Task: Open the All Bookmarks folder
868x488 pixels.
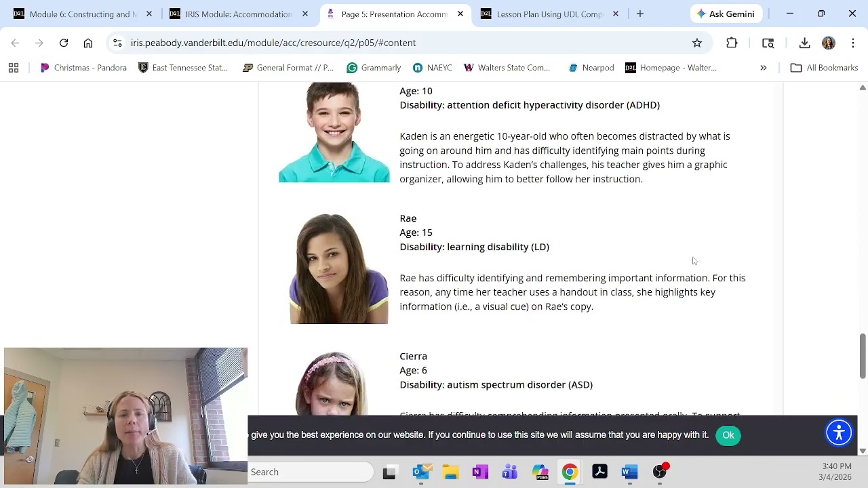Action: pyautogui.click(x=824, y=68)
